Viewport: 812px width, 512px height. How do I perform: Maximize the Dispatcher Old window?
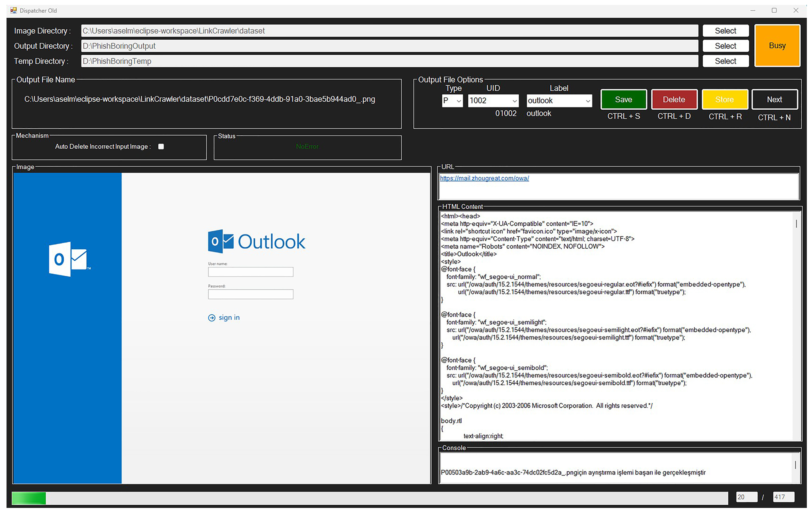tap(774, 10)
